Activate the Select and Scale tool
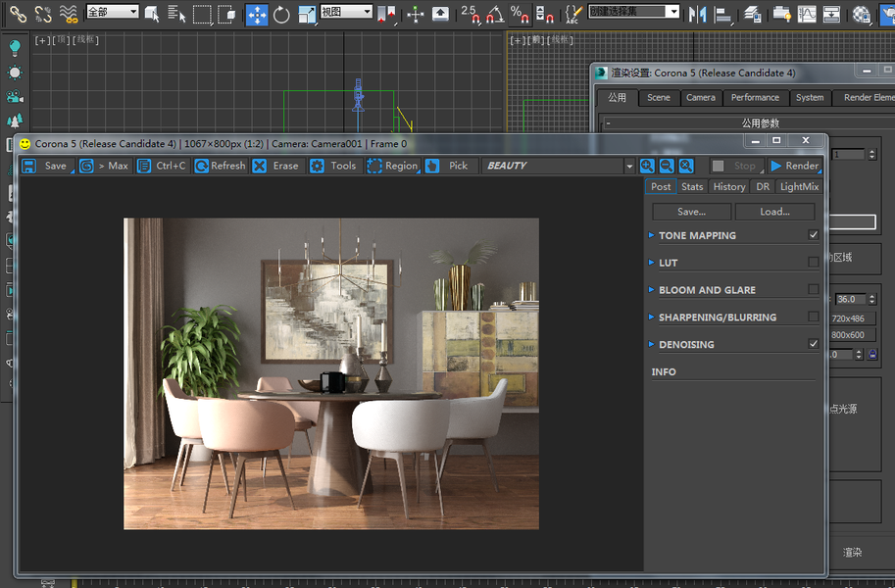This screenshot has height=588, width=895. pos(307,14)
